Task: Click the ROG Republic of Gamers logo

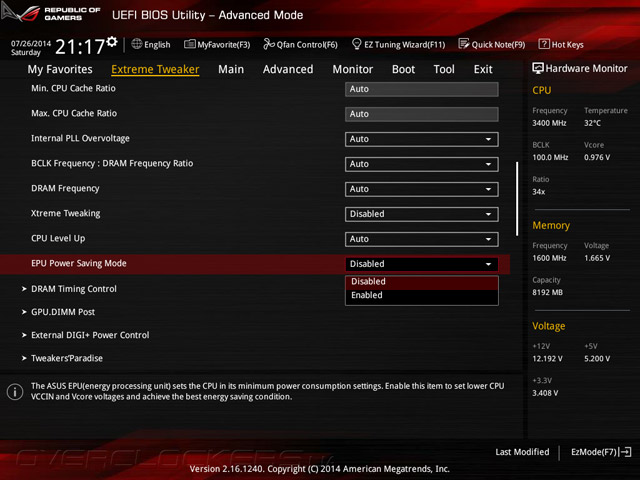Action: pyautogui.click(x=51, y=13)
